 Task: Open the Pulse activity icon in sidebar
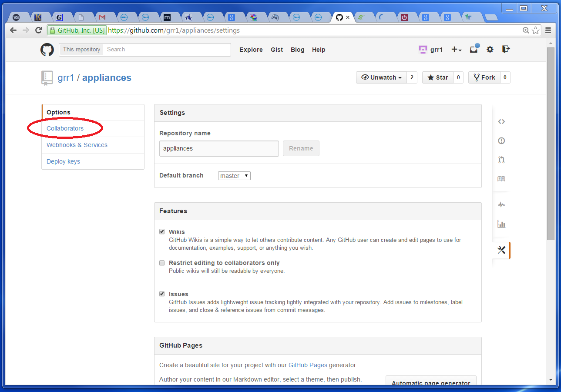point(501,204)
